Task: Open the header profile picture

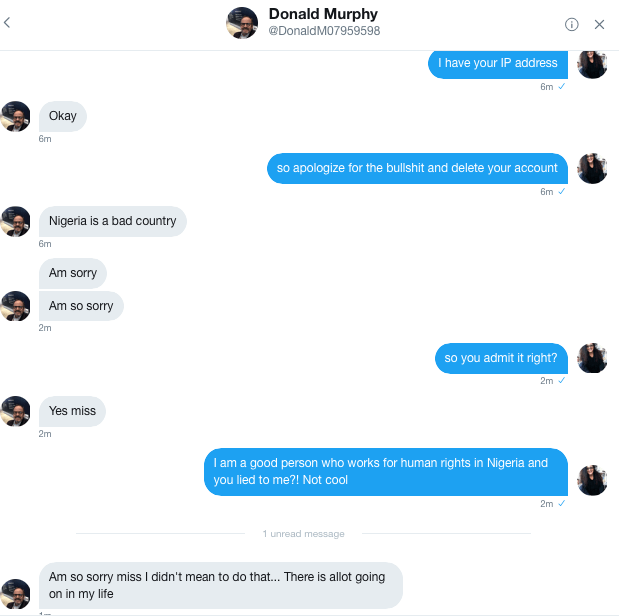Action: pyautogui.click(x=243, y=23)
